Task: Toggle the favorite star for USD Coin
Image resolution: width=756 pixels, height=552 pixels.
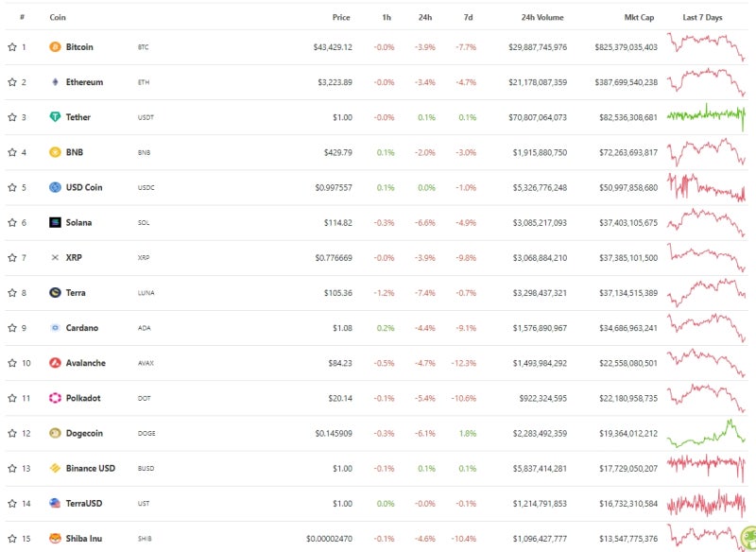Action: pyautogui.click(x=12, y=187)
